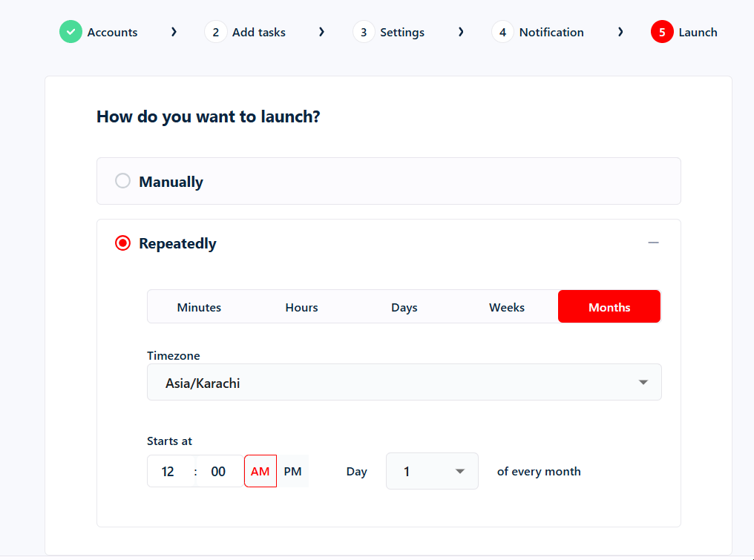Open the Settings step label
Viewport: 754px width, 560px height.
tap(402, 32)
